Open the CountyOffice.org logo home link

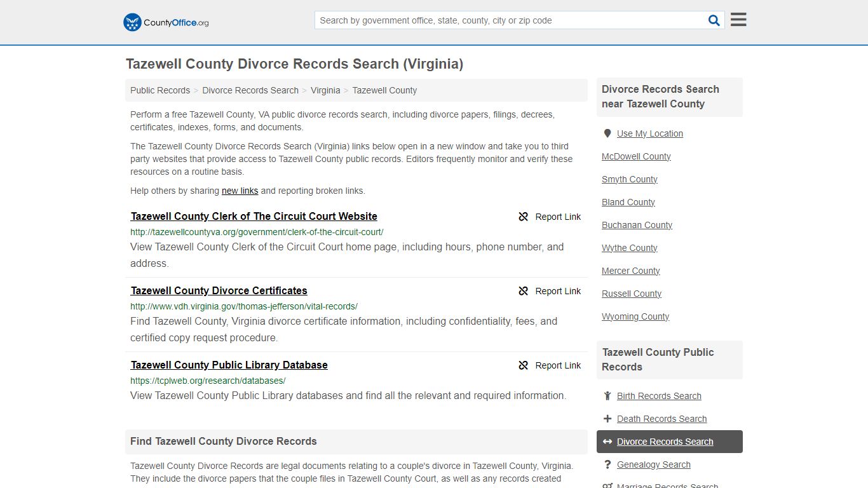166,22
